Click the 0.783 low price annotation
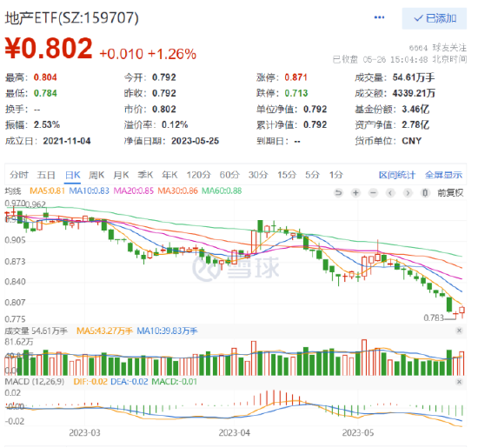The height and width of the screenshot is (448, 478). pyautogui.click(x=434, y=318)
